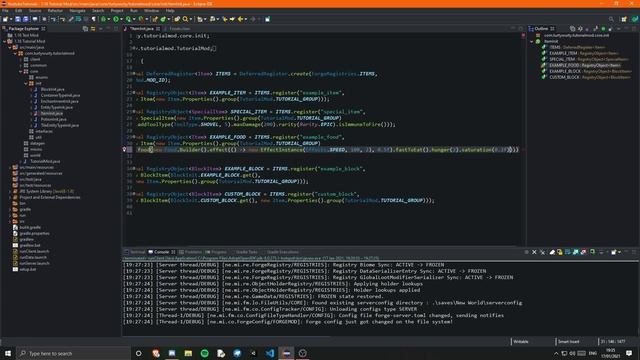Open the Source menu

coord(35,11)
